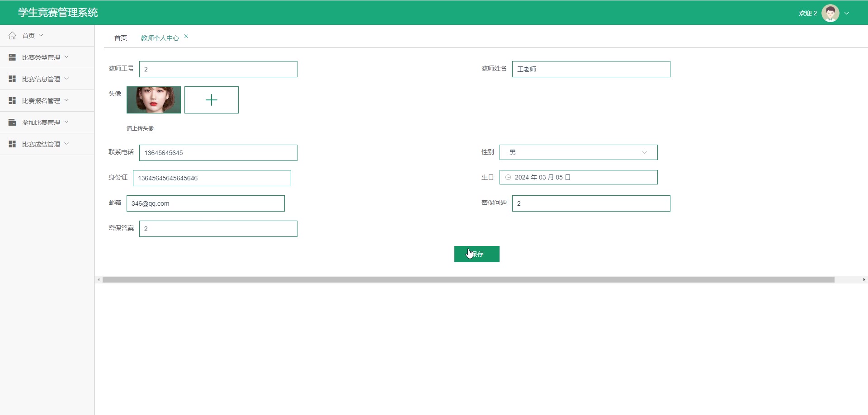Viewport: 868px width, 415px height.
Task: Open 比赛报名管理 menu item
Action: point(47,101)
